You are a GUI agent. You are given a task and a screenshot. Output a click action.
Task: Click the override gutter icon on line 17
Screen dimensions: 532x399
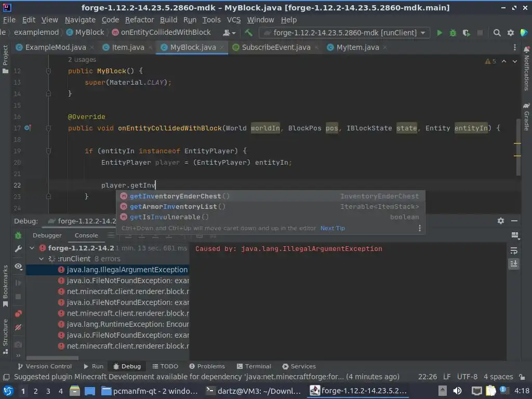click(x=28, y=128)
